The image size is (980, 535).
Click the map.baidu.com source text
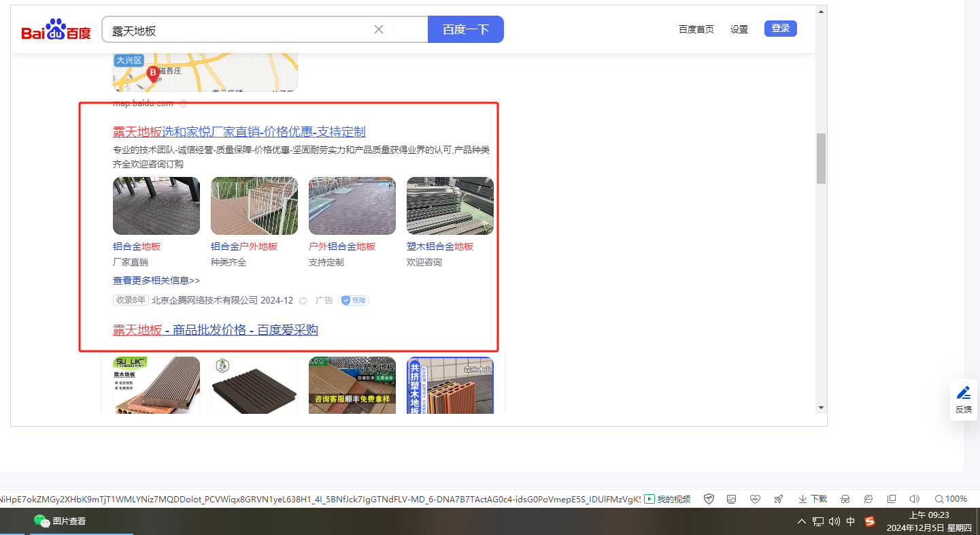point(143,103)
